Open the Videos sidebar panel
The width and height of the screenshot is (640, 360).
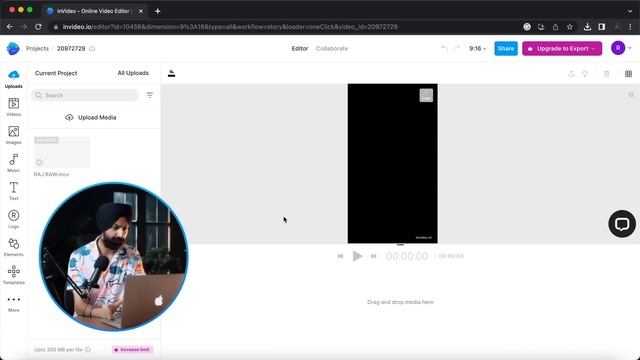point(13,107)
